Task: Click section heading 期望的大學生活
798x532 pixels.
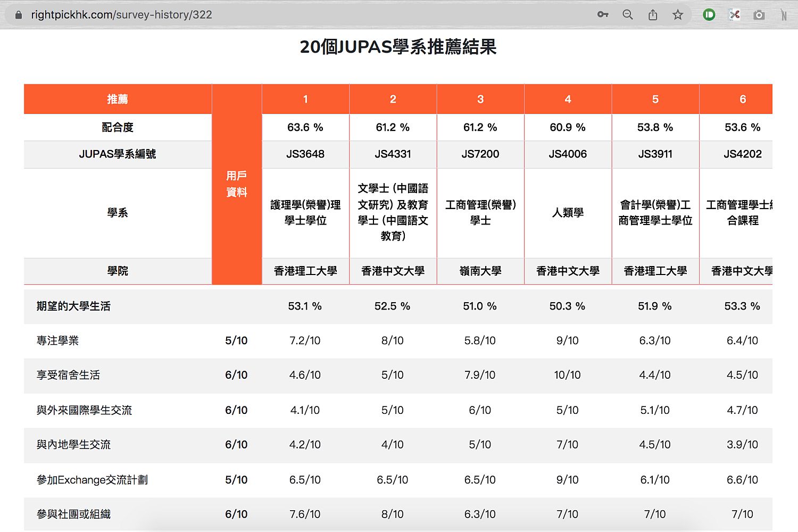Action: pos(73,306)
